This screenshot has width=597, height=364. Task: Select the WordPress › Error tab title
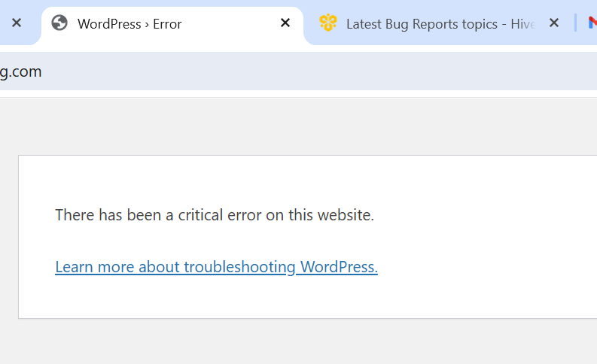tap(129, 24)
